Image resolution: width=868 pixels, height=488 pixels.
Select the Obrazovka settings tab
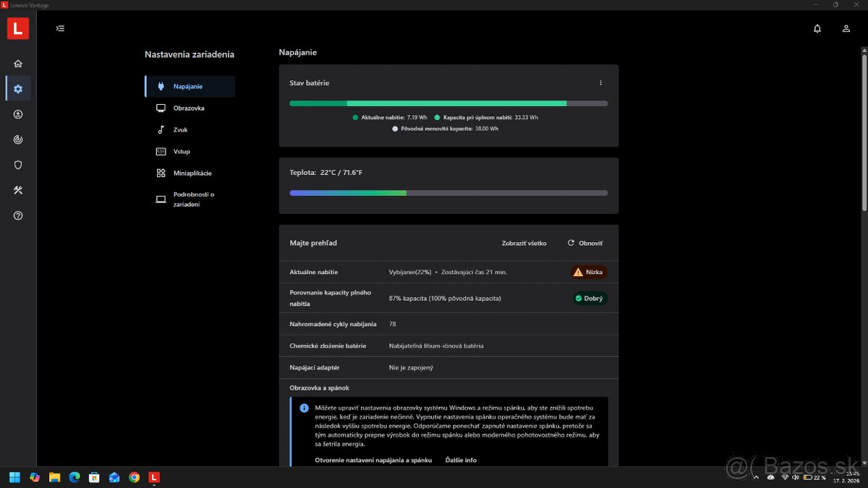(x=189, y=108)
